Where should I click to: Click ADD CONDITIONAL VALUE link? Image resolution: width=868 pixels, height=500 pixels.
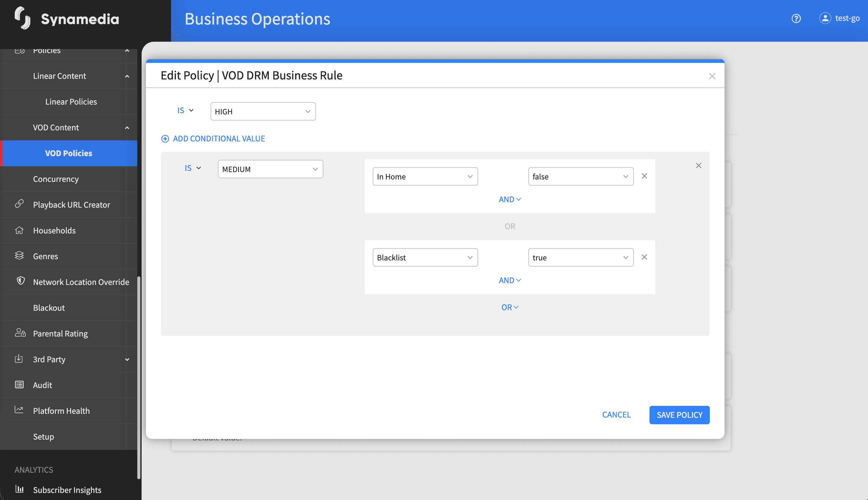pos(219,139)
